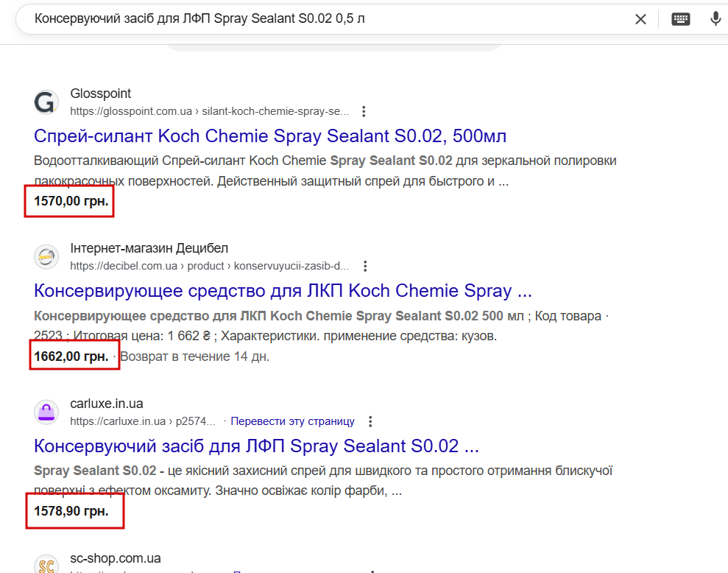The image size is (728, 573).
Task: Open Консервуючий засіб для ЛФП result title
Action: pyautogui.click(x=257, y=446)
